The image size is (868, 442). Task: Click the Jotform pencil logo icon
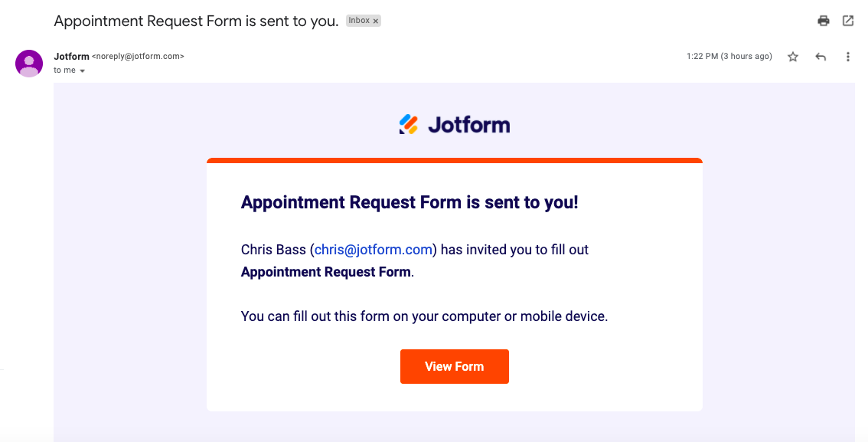pos(409,124)
